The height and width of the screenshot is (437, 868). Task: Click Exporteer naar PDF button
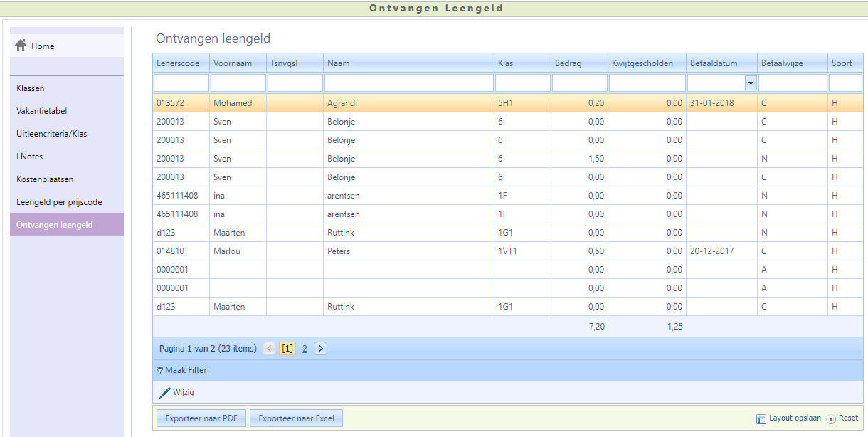click(201, 418)
